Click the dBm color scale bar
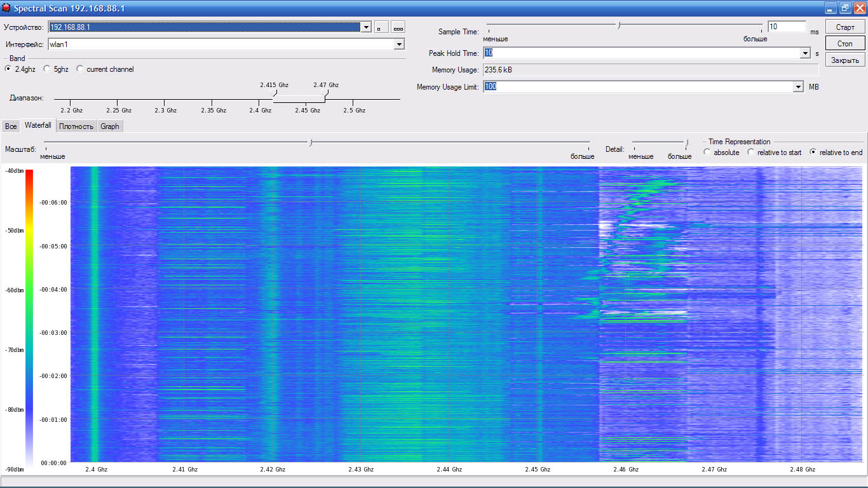Viewport: 868px width, 488px height. (x=29, y=319)
